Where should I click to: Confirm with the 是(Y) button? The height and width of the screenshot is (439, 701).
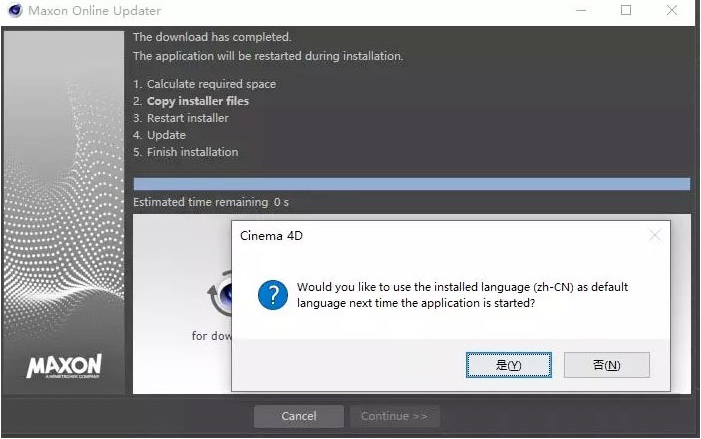tap(508, 365)
